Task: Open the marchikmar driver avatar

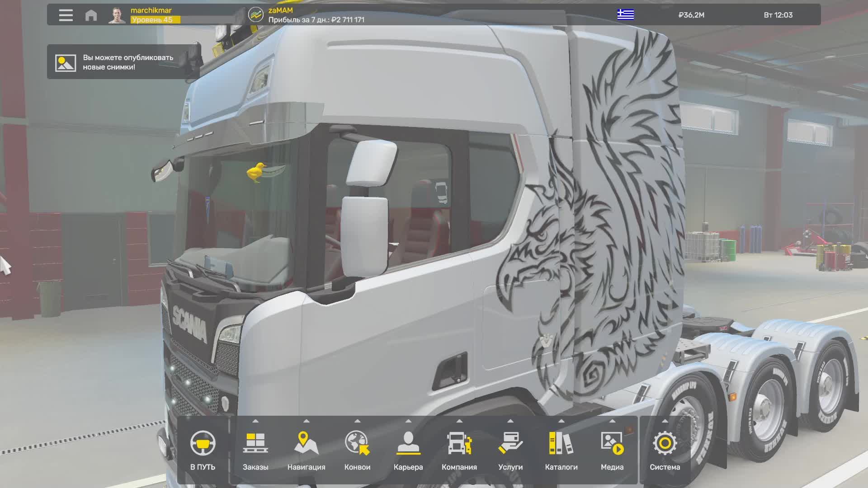Action: [117, 15]
